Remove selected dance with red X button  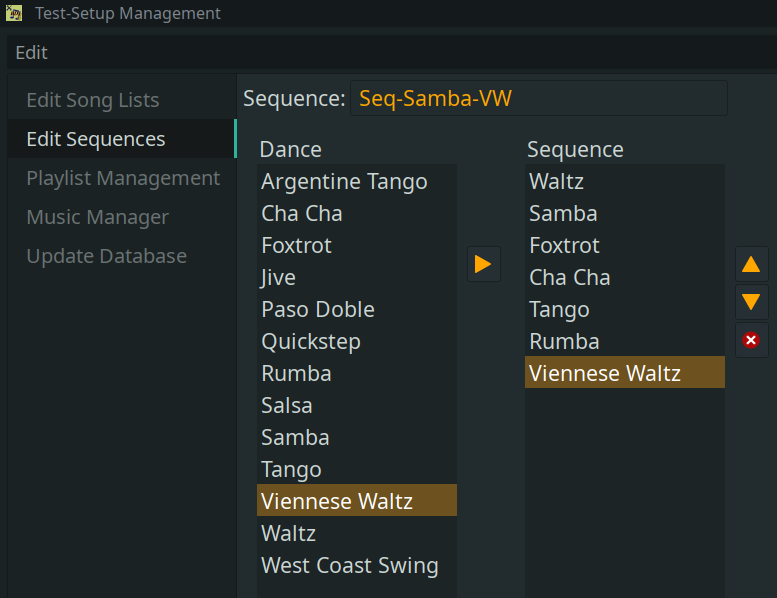(751, 340)
